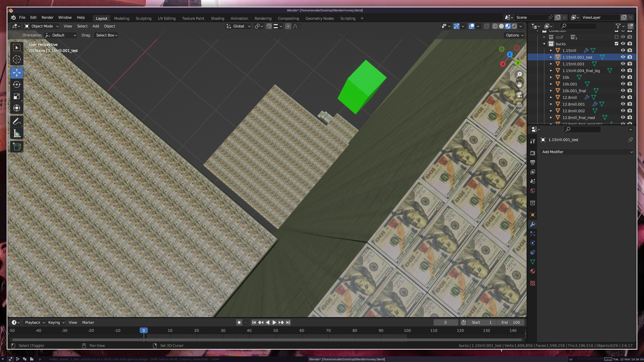The width and height of the screenshot is (644, 362).
Task: Switch to orthographic grid view icon
Action: pyautogui.click(x=519, y=105)
